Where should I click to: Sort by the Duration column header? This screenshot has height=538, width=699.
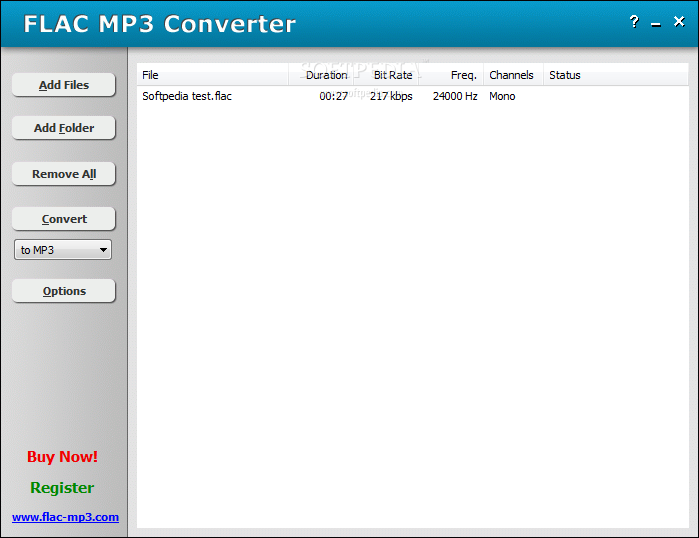pos(321,75)
